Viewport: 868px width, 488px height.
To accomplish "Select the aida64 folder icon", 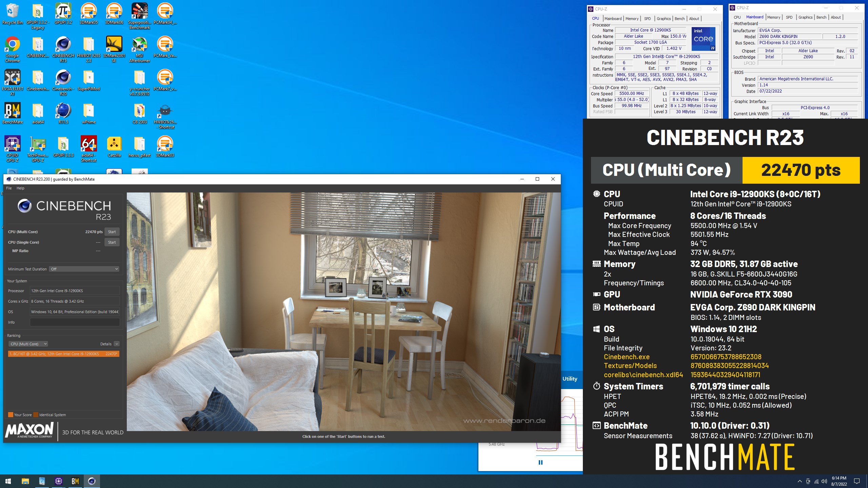I will pyautogui.click(x=38, y=114).
